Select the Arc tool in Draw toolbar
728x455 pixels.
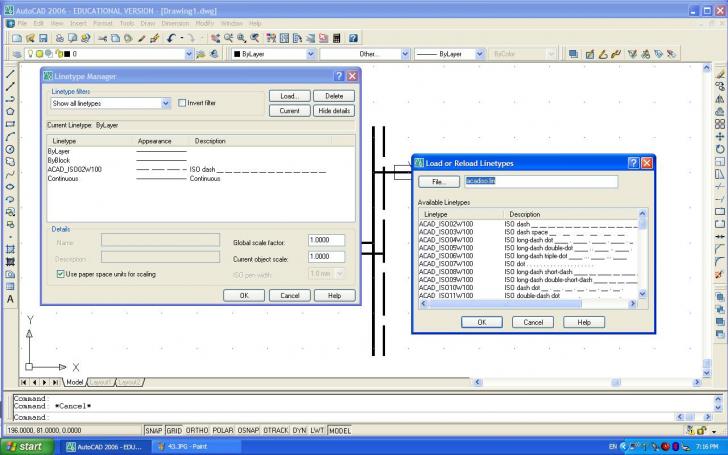click(x=10, y=136)
